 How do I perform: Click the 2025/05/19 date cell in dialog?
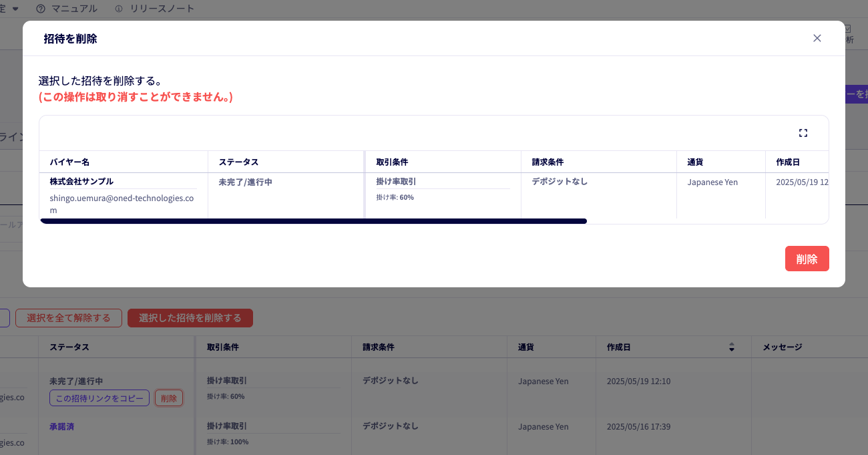coord(802,182)
